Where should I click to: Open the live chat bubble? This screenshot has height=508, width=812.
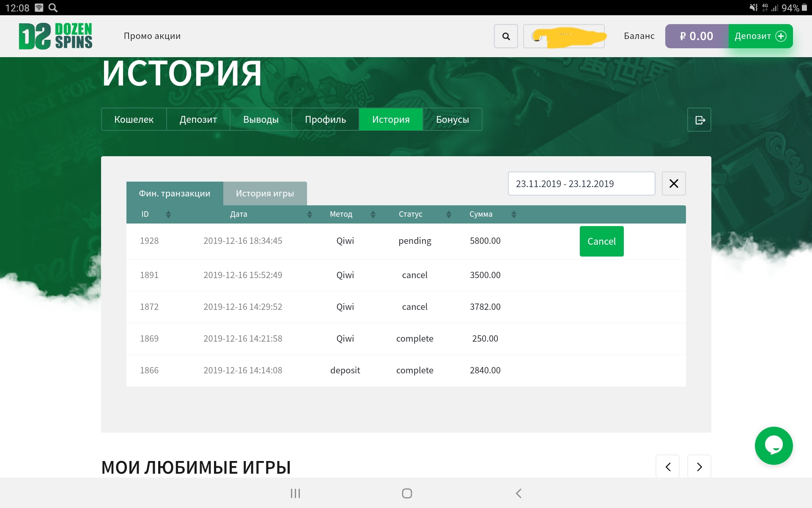pyautogui.click(x=774, y=446)
